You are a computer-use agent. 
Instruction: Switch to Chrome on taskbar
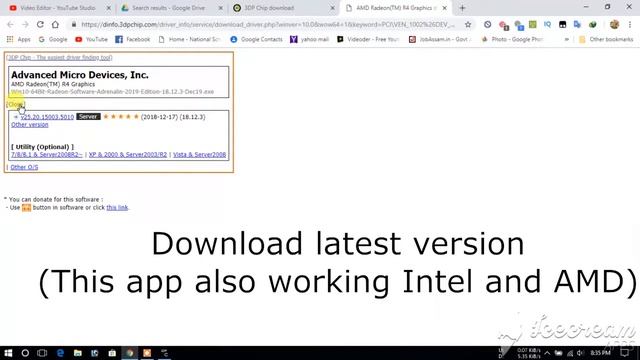130,353
